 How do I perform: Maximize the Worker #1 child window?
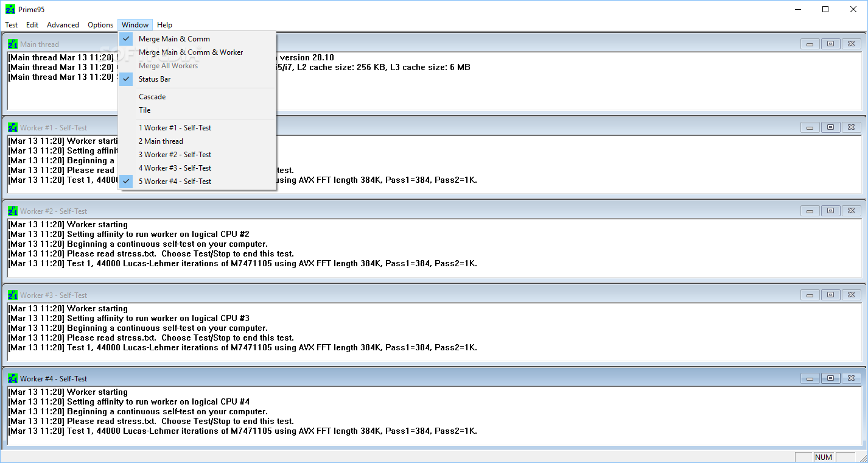[x=830, y=127]
